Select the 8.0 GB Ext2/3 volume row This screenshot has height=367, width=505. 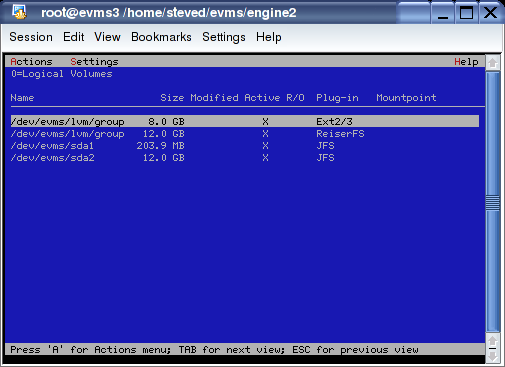coord(245,121)
